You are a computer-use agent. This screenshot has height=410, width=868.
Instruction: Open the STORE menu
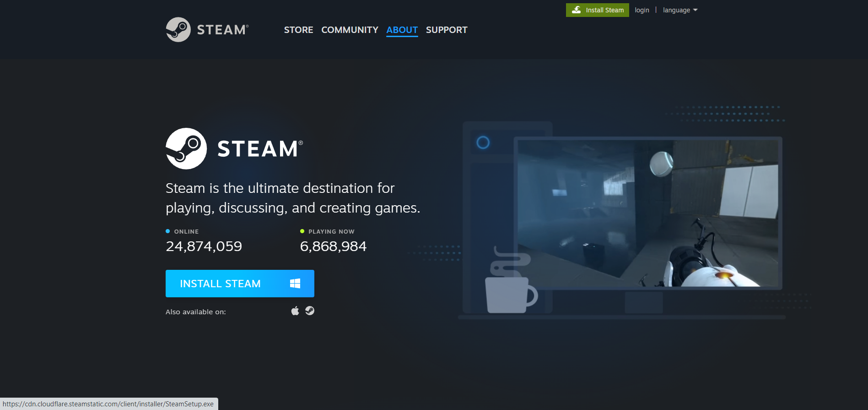tap(298, 30)
